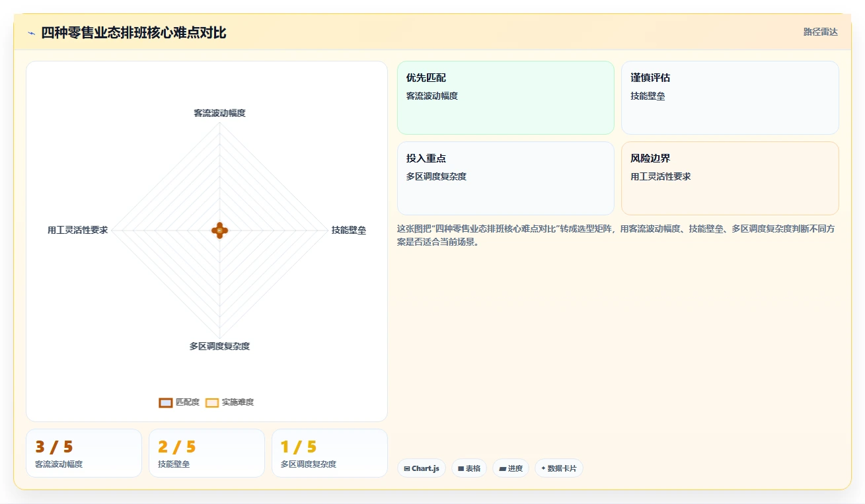The height and width of the screenshot is (504, 865).
Task: Click the 3 / 5 客流波动幅度 stat card
Action: point(84,453)
